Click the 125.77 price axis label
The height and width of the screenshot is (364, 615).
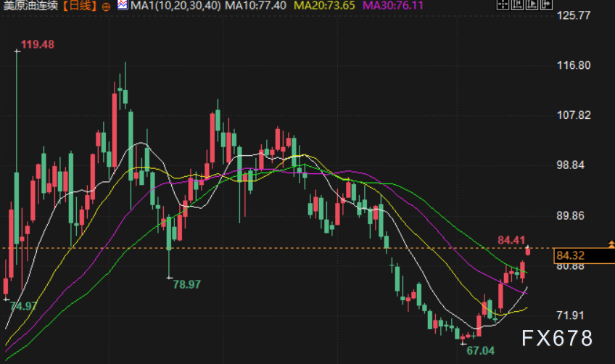coord(574,15)
